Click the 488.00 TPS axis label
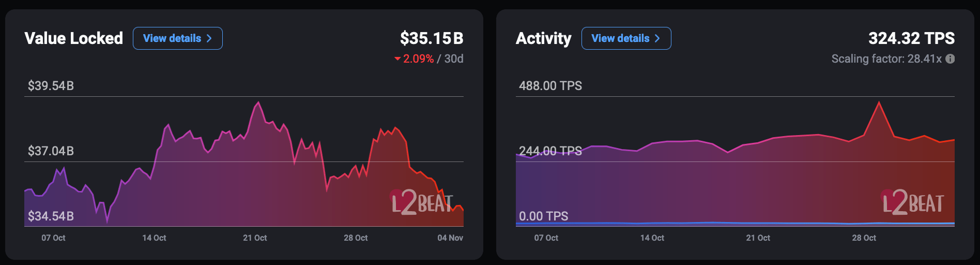 pyautogui.click(x=550, y=86)
